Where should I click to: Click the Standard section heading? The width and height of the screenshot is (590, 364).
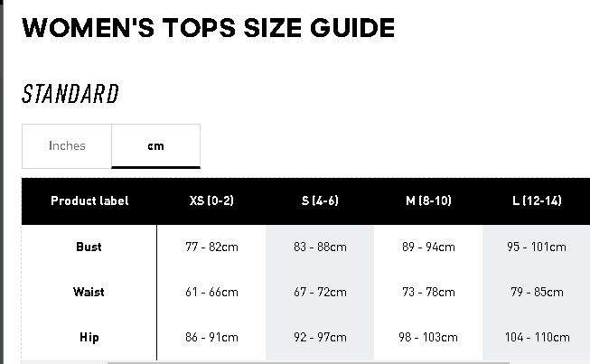coord(70,94)
